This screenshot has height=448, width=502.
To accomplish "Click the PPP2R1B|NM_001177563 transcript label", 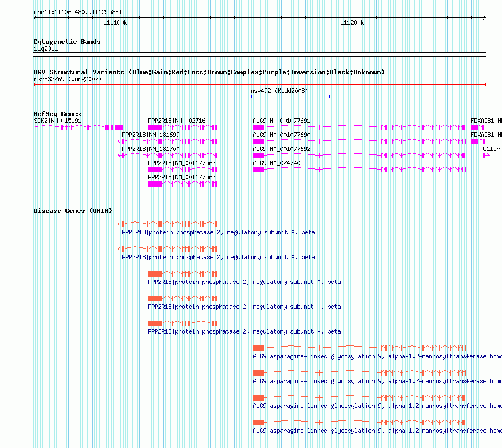I will point(182,163).
